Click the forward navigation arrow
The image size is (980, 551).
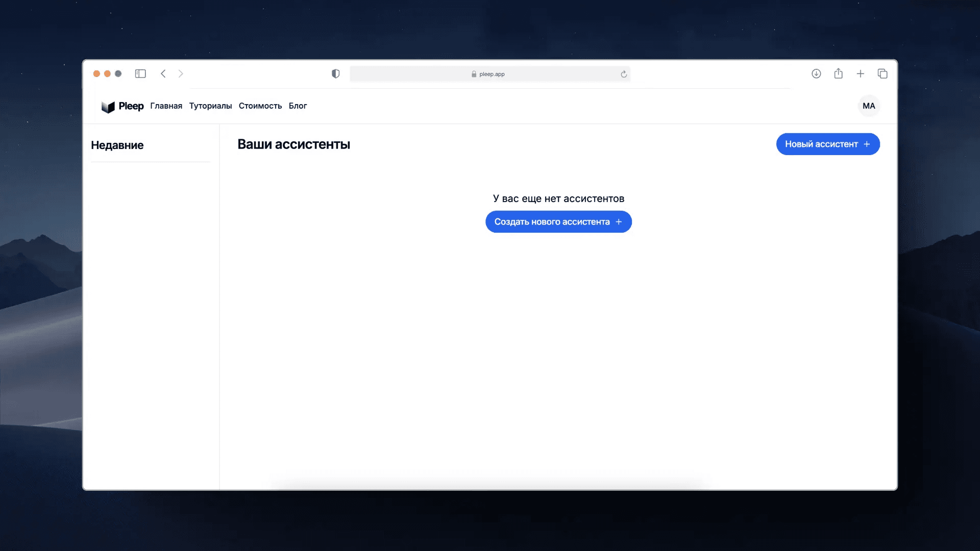pyautogui.click(x=181, y=74)
